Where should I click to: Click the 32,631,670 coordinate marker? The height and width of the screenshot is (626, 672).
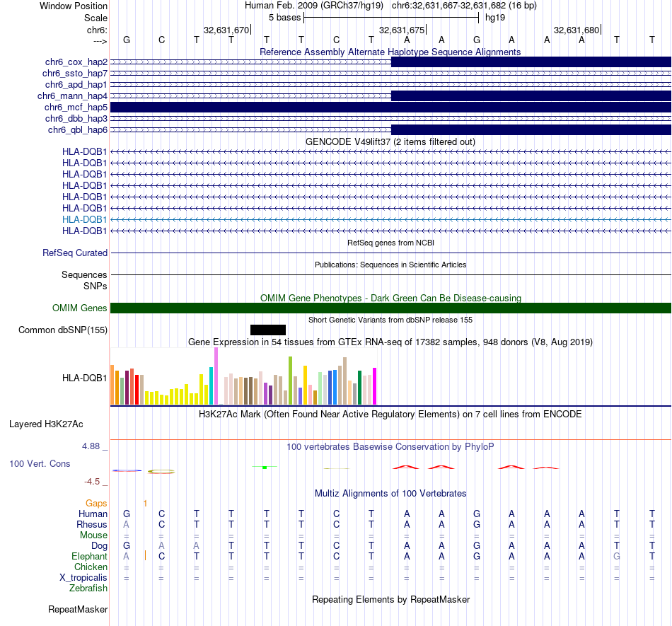click(x=226, y=30)
